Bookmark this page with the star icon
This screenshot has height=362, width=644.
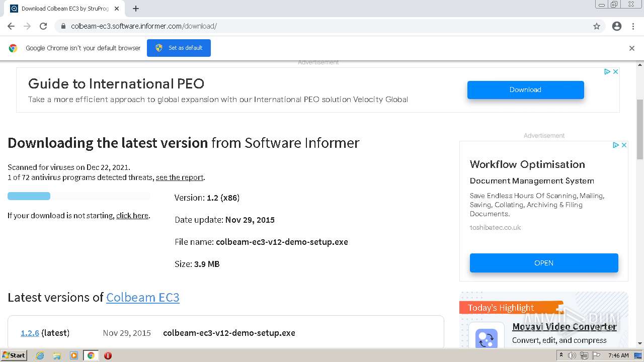coord(597,26)
